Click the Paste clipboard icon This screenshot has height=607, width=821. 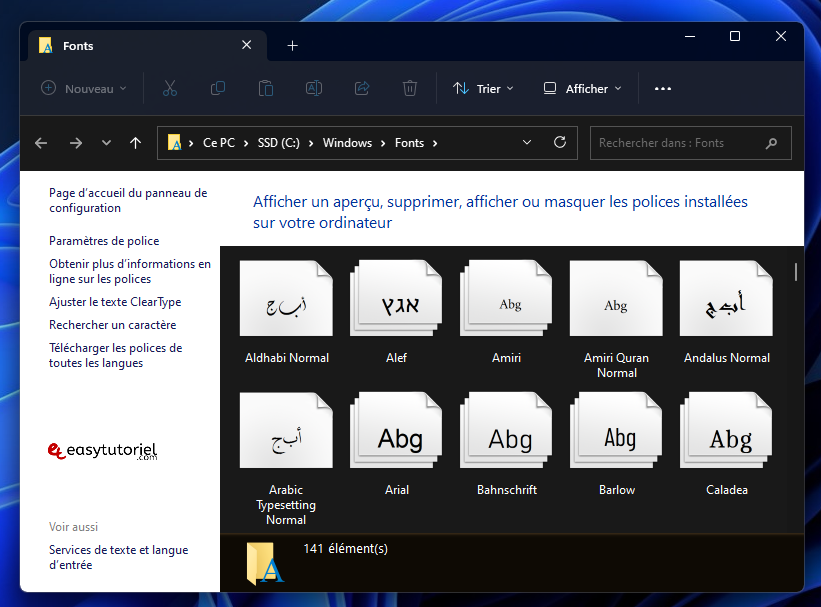pos(266,89)
